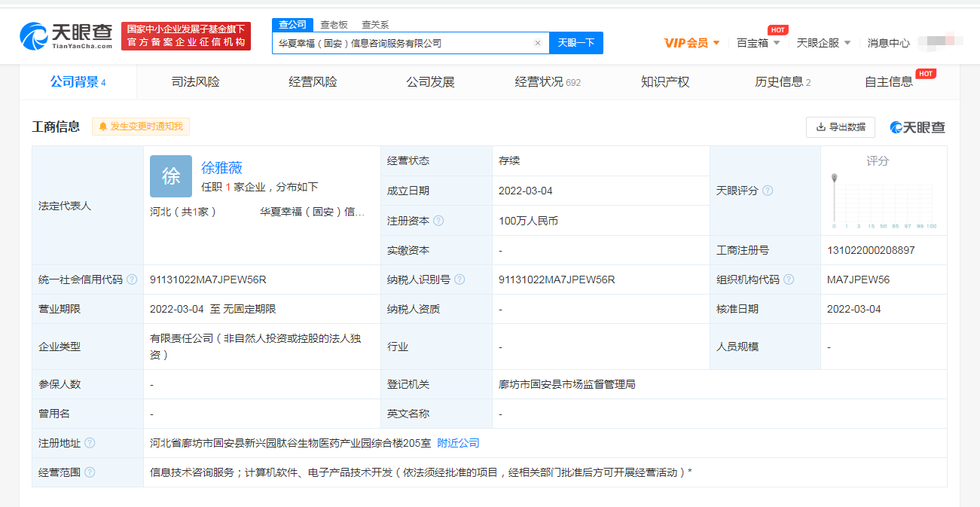Image resolution: width=980 pixels, height=507 pixels.
Task: Switch to the 司法风险 tab
Action: [x=195, y=82]
